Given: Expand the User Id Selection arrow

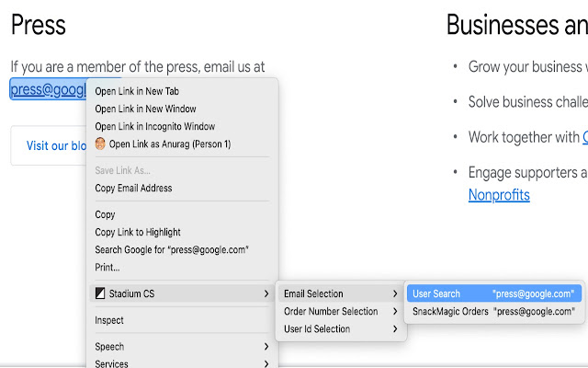Looking at the screenshot, I should pos(395,329).
